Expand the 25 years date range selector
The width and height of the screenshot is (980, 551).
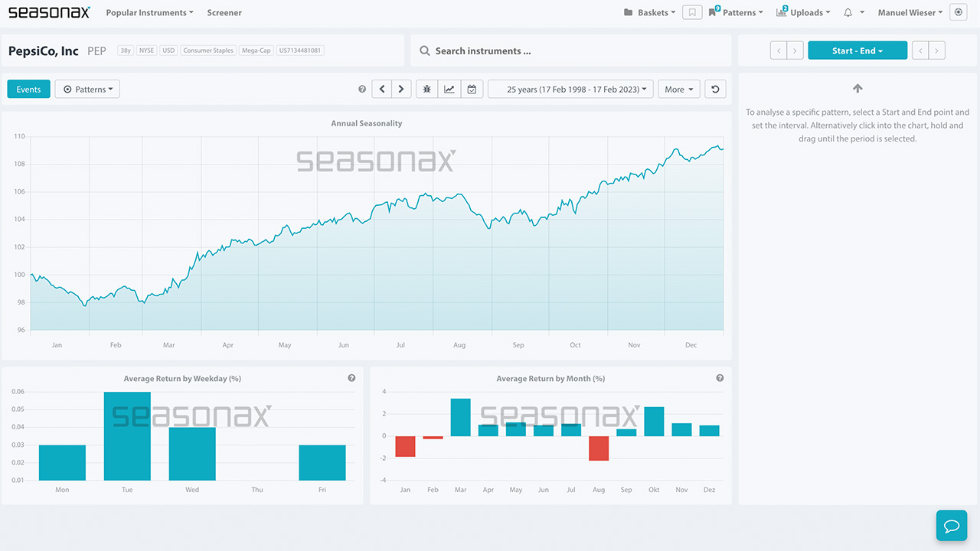coord(570,89)
